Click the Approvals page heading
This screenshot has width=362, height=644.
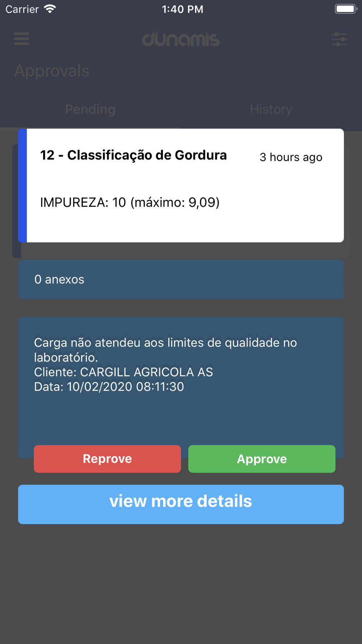[x=52, y=71]
